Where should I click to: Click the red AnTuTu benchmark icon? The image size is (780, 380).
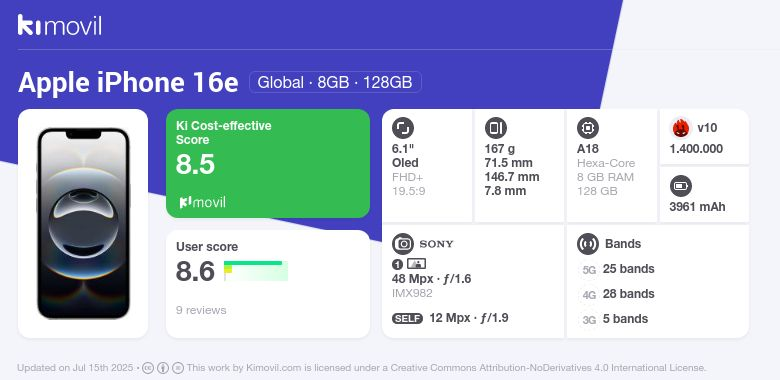click(x=681, y=128)
